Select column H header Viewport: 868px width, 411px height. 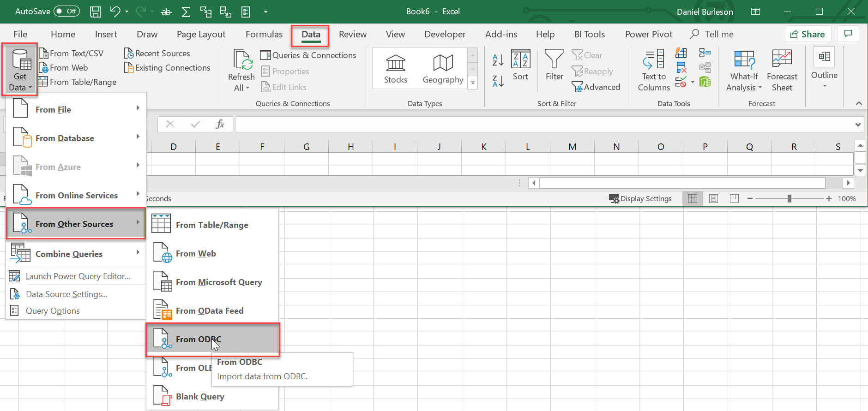point(351,147)
